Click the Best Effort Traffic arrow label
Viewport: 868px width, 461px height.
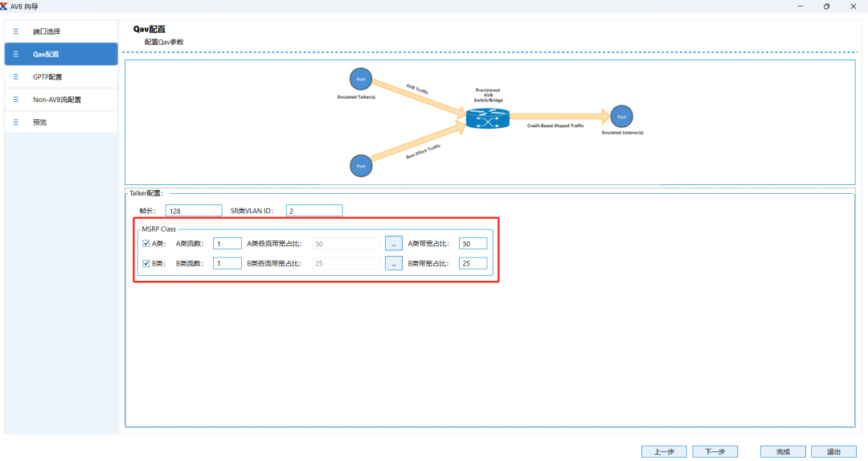424,151
